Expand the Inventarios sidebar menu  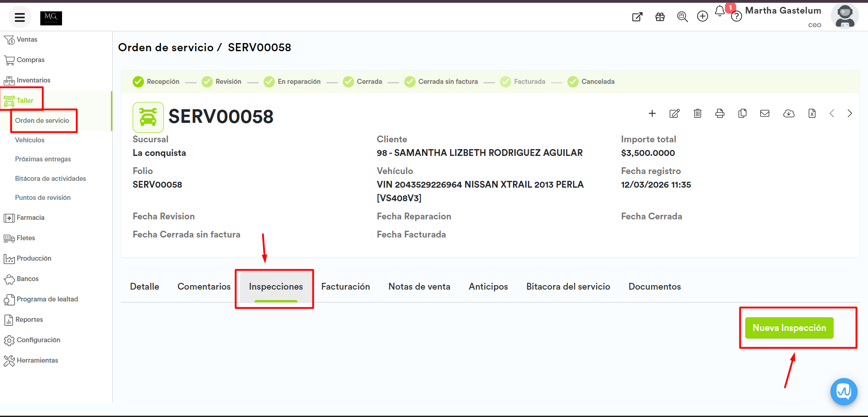(27, 80)
